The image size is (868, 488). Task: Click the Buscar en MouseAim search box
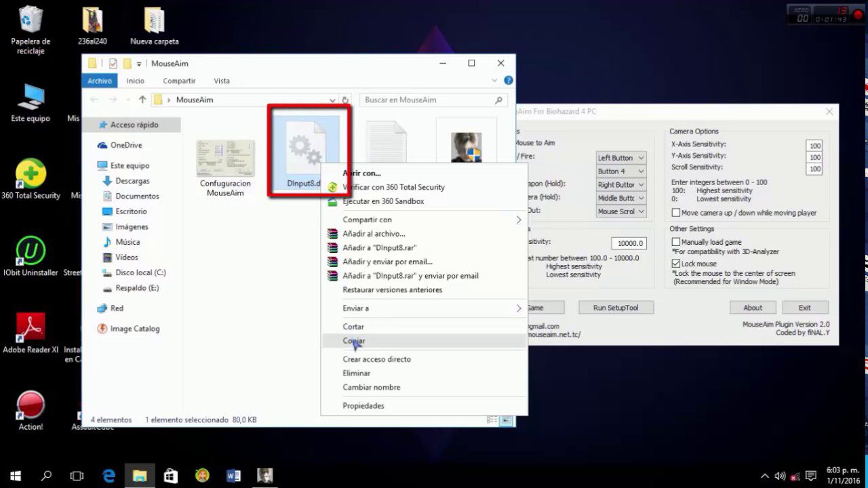[x=433, y=100]
